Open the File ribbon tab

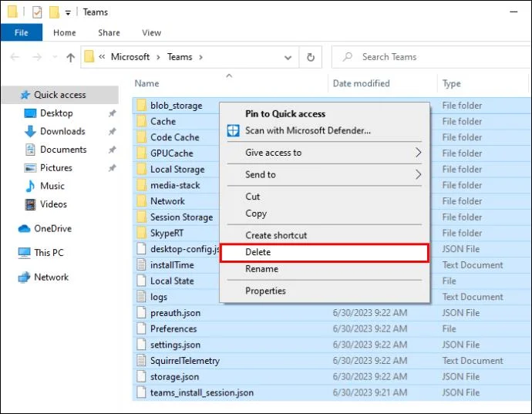22,32
